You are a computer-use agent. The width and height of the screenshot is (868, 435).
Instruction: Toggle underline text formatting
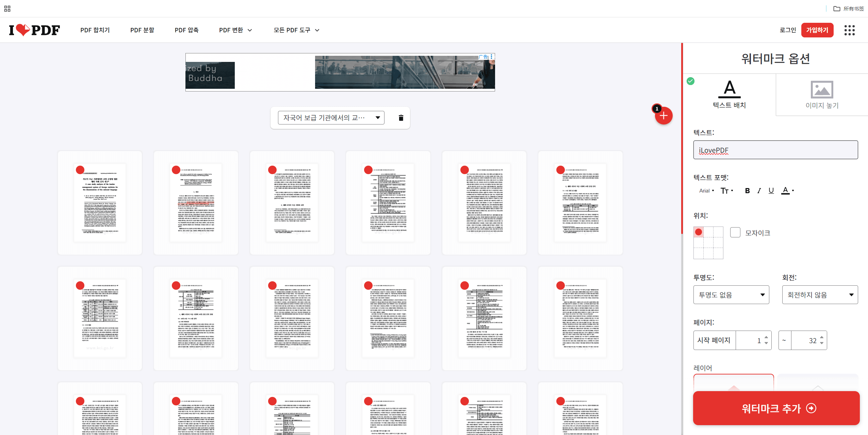click(x=771, y=190)
